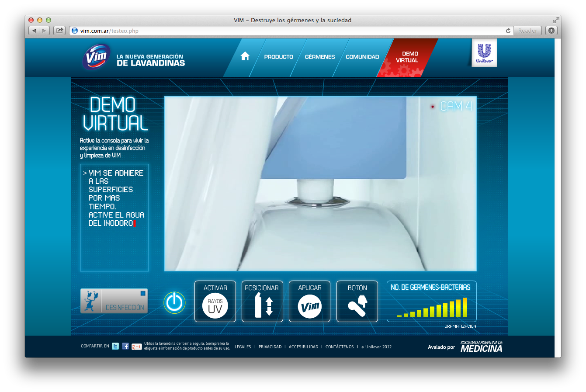
Task: Go to home via house icon
Action: click(245, 56)
